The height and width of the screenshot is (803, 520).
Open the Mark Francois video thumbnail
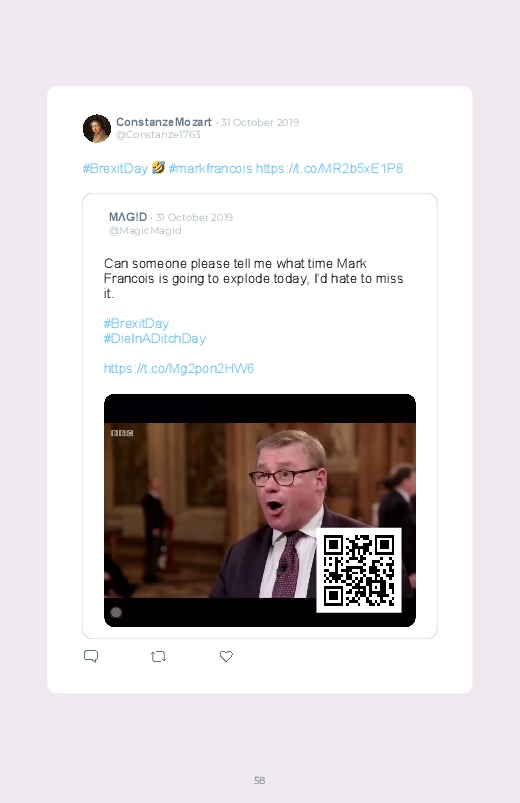(260, 510)
